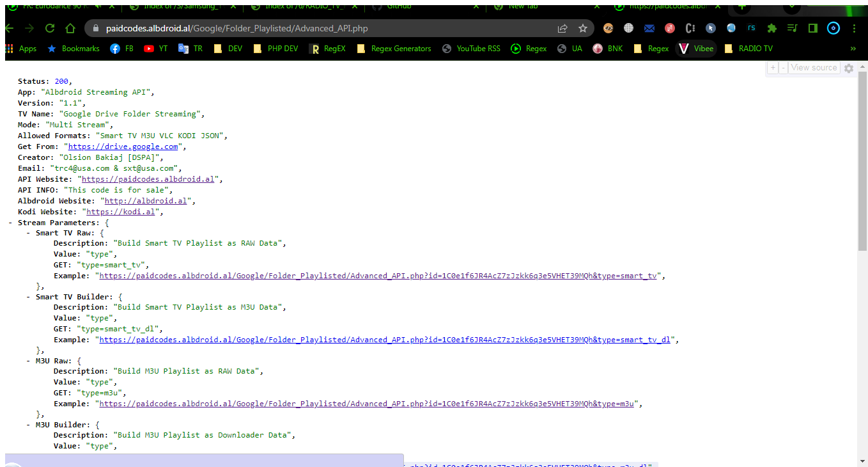Collapse the Smart TV Raw node
The image size is (868, 467).
(x=29, y=233)
